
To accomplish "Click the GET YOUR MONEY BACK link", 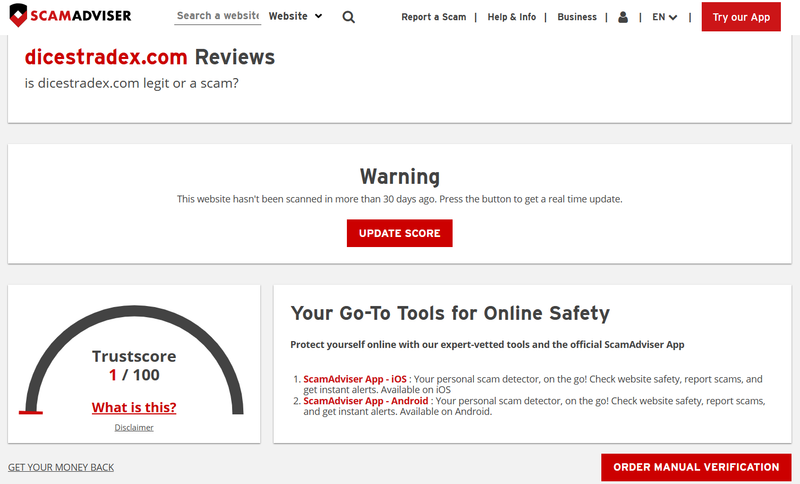I will pos(61,467).
